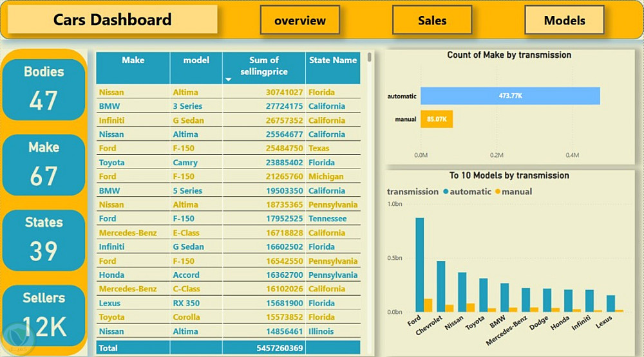Sort by the Make column header

[x=133, y=68]
